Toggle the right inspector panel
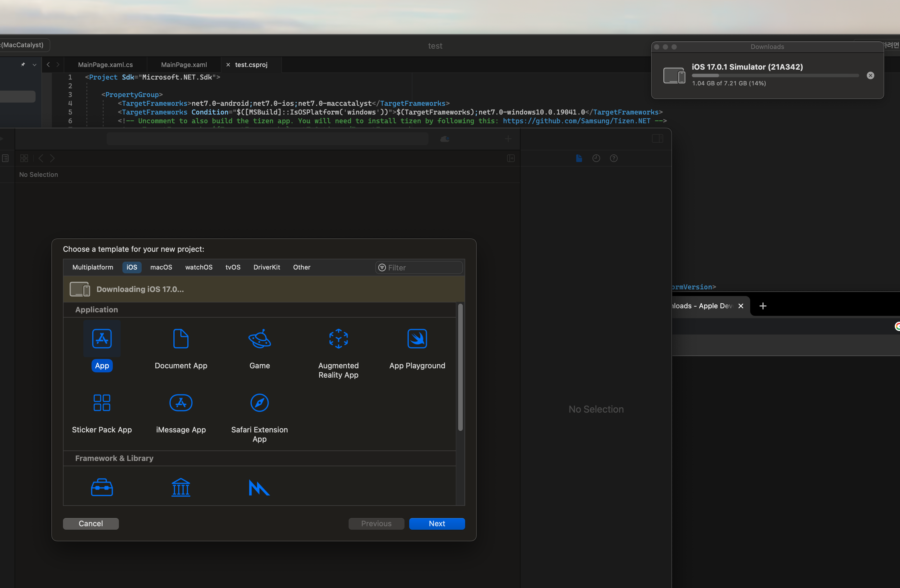Viewport: 900px width, 588px height. pos(657,139)
